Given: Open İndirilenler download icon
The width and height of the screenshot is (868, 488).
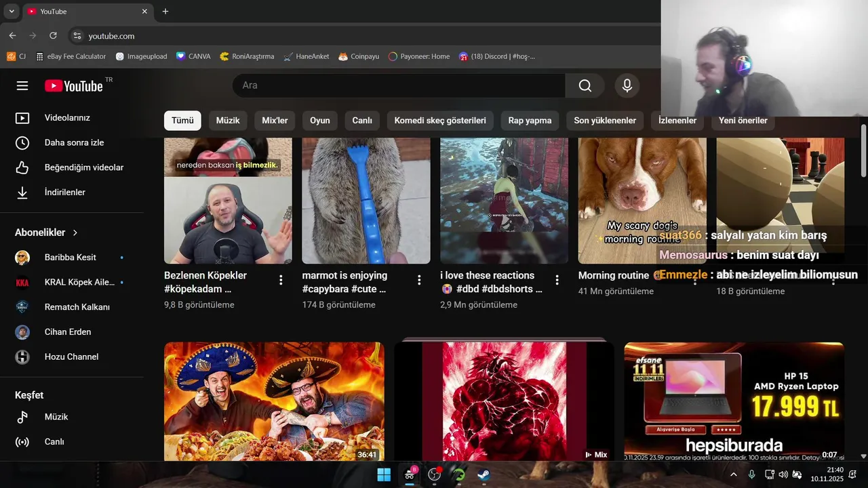Looking at the screenshot, I should pos(22,192).
